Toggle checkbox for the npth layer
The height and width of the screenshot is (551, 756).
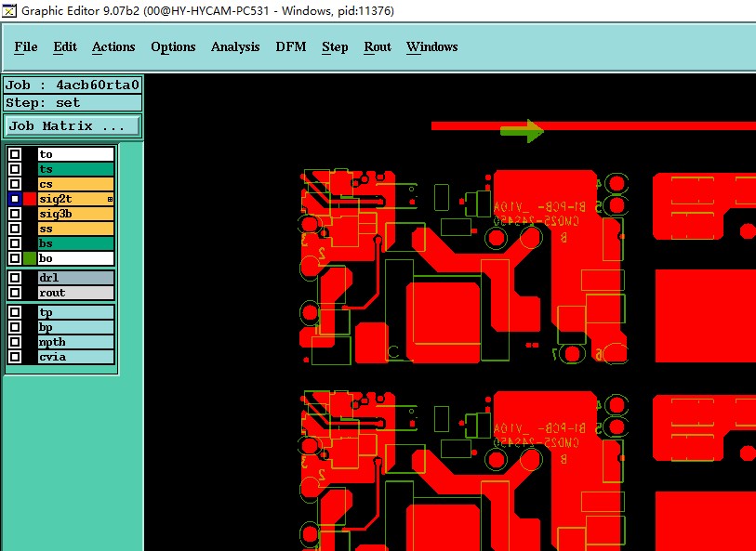(x=15, y=343)
